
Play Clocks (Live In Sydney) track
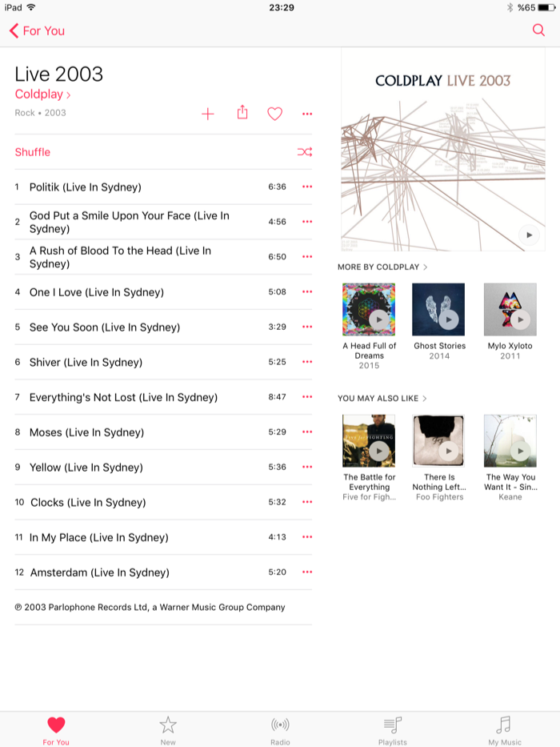coord(88,503)
